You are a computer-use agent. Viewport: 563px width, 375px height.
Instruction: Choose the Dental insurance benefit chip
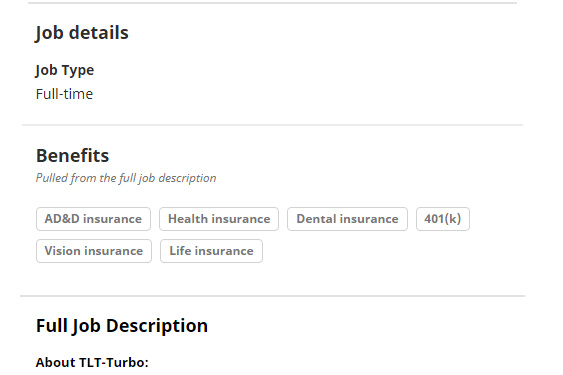(347, 219)
